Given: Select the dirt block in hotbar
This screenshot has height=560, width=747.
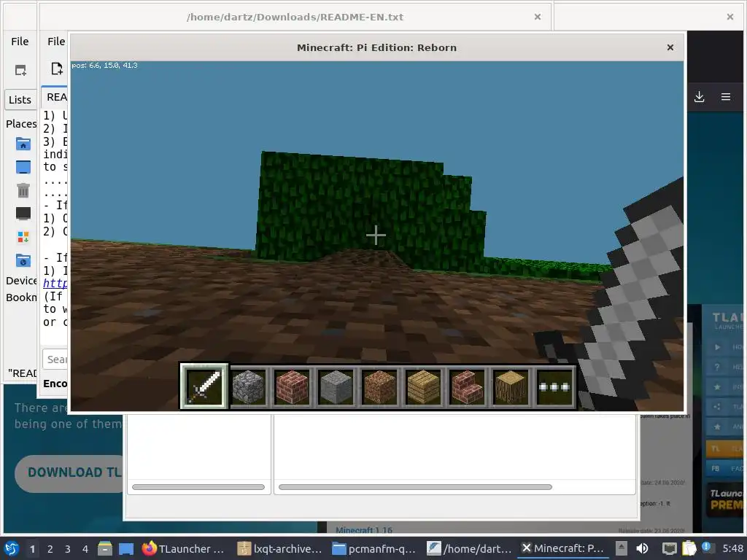Looking at the screenshot, I should (x=379, y=386).
